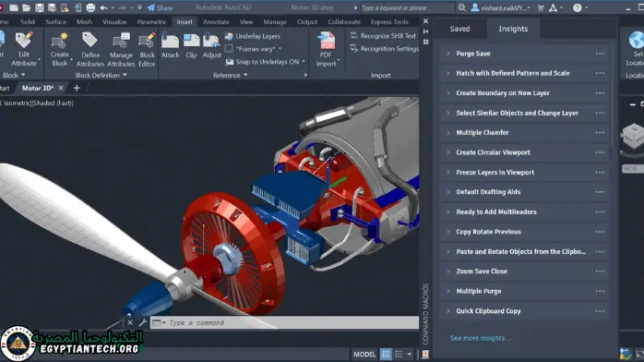This screenshot has height=362, width=644.
Task: Click the Set Location globe icon
Action: [637, 41]
